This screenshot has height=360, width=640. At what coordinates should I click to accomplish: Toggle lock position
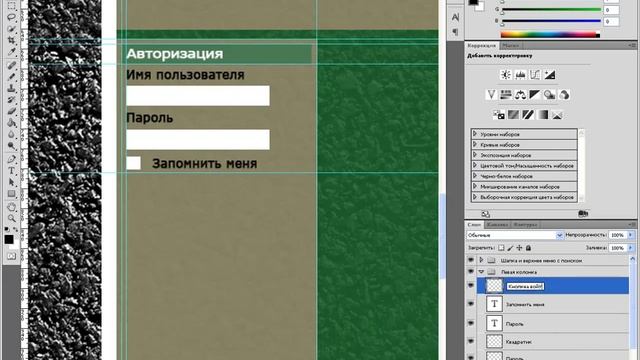(x=519, y=248)
